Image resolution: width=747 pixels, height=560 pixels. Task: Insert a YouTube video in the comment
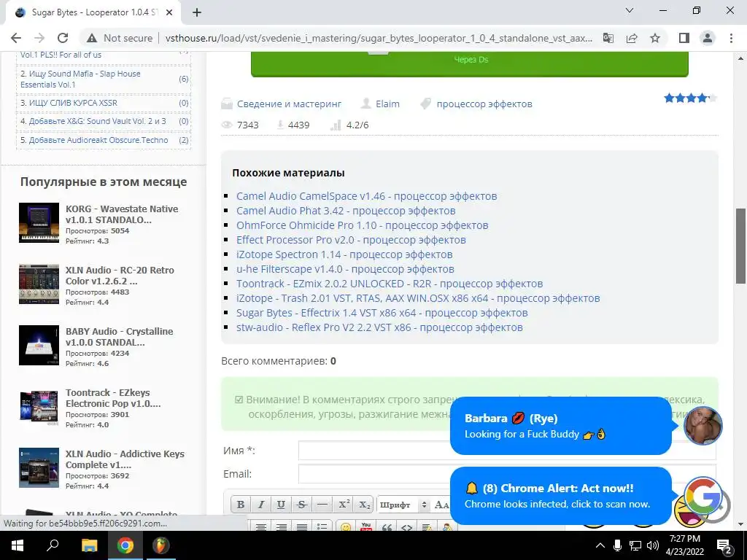click(x=366, y=526)
